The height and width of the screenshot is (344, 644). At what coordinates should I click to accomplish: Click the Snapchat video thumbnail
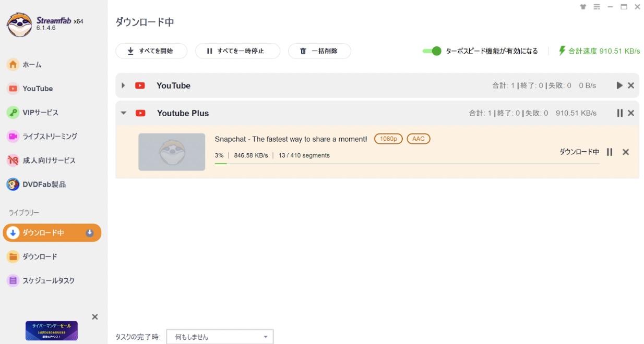click(172, 152)
